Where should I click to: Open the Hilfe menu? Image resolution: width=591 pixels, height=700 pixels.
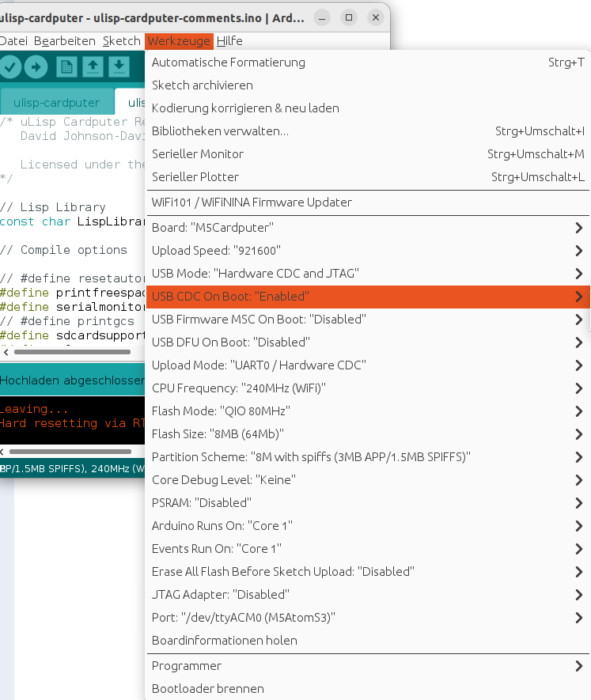click(229, 41)
